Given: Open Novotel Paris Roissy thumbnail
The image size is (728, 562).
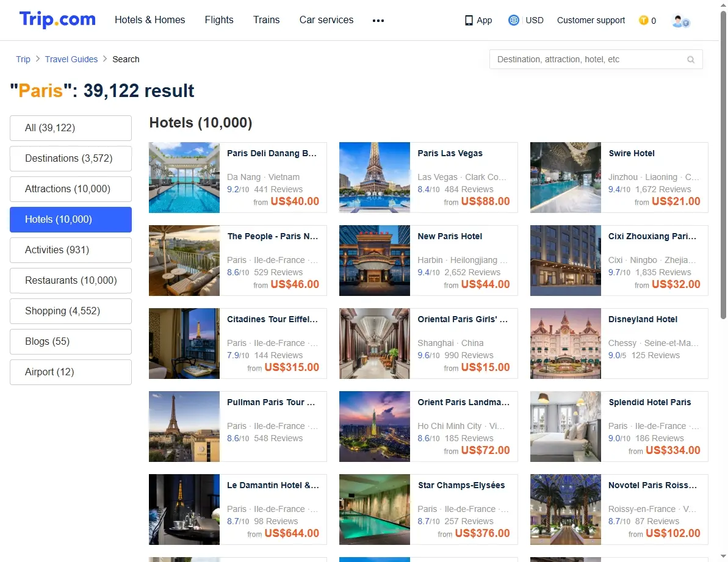Looking at the screenshot, I should pos(566,510).
